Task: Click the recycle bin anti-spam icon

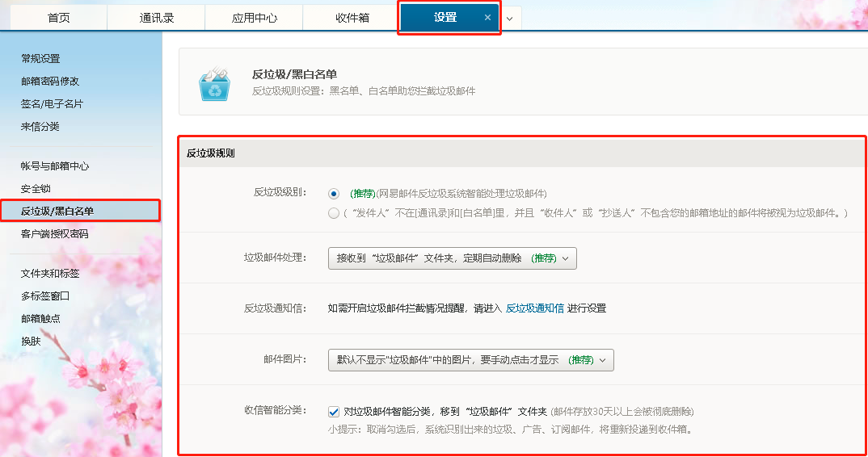Action: click(215, 83)
